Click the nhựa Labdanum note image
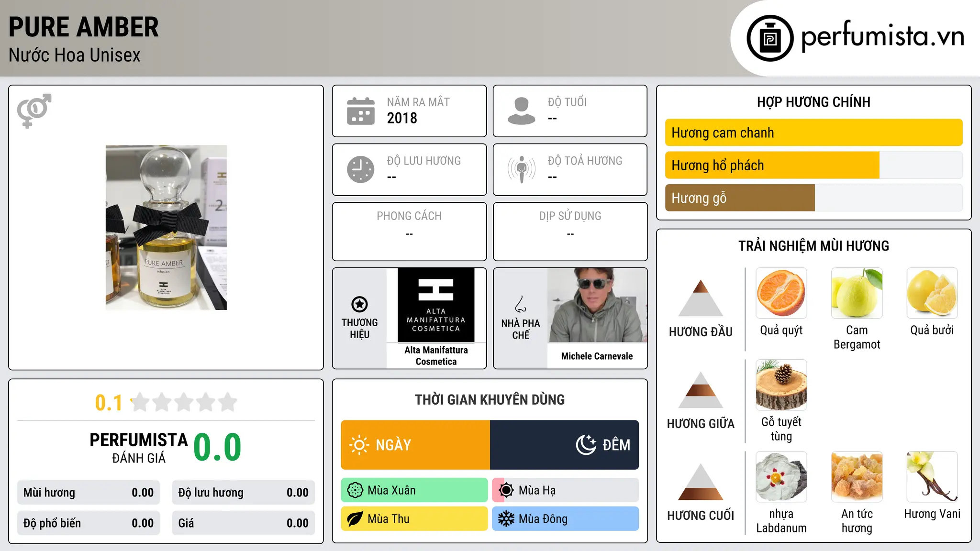Image resolution: width=980 pixels, height=551 pixels. tap(781, 477)
